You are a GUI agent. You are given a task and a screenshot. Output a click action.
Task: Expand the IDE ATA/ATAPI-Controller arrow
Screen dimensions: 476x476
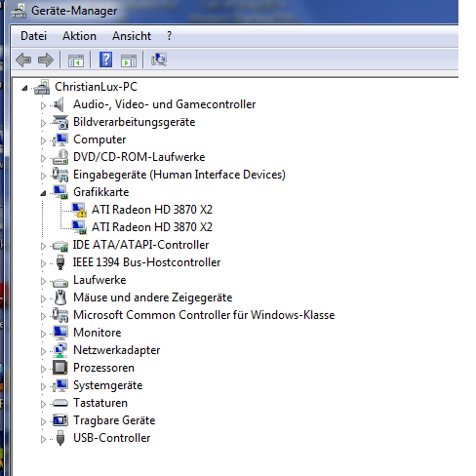(43, 246)
